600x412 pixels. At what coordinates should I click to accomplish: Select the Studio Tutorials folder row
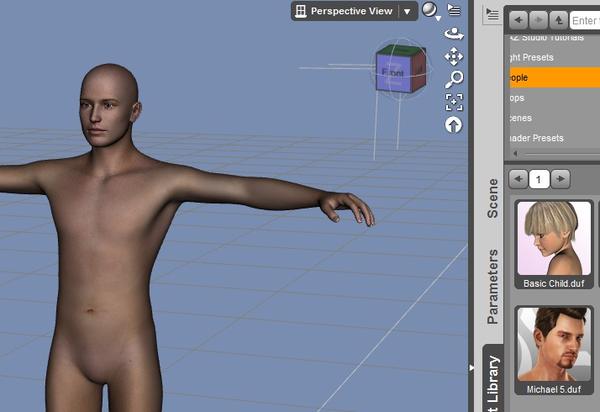tap(555, 37)
